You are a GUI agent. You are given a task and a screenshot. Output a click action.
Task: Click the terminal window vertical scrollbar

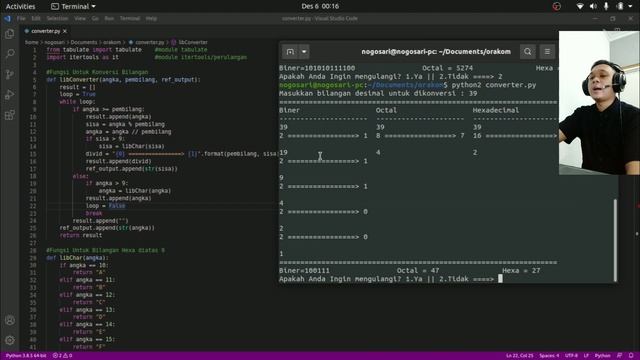tap(615, 240)
